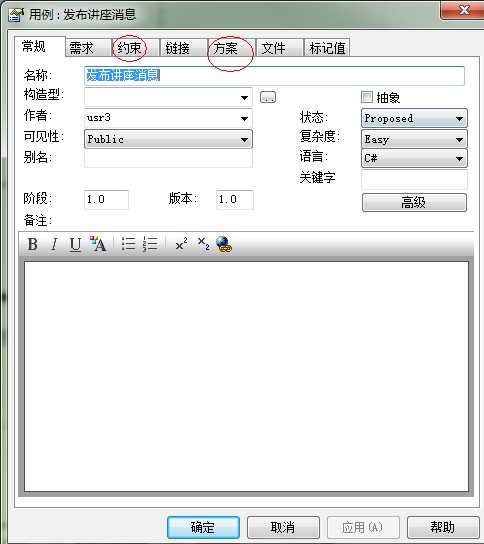Apply italic formatting in notes toolbar
Viewport: 484px width, 544px height.
(x=54, y=244)
